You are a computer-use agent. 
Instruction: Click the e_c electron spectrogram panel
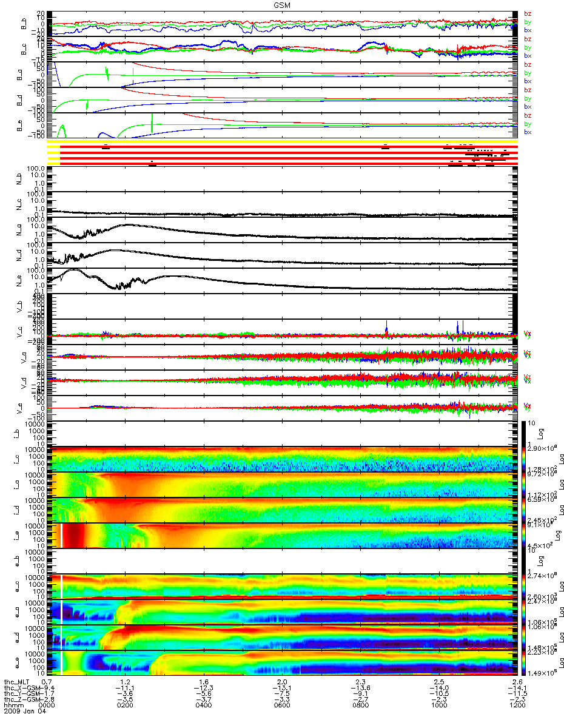pos(282,586)
